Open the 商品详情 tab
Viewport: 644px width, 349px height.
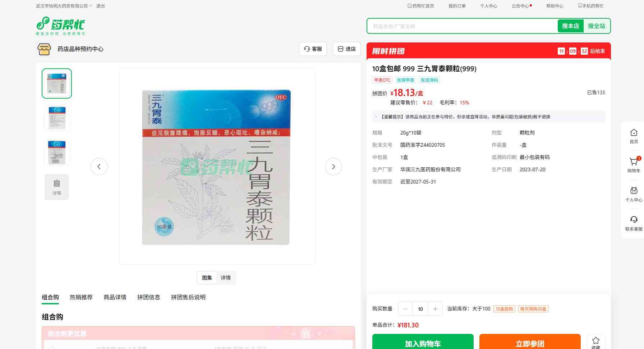pyautogui.click(x=115, y=297)
